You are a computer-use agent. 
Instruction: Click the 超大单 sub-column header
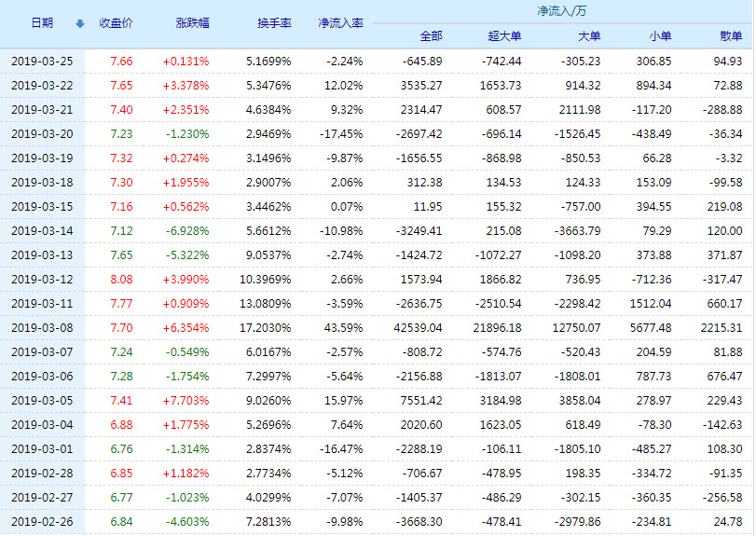504,36
